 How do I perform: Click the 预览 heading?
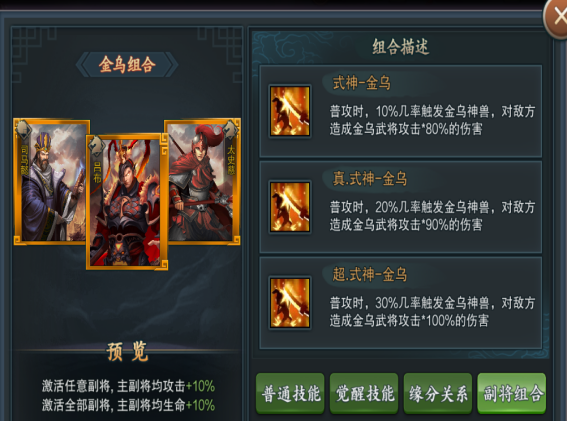(127, 352)
